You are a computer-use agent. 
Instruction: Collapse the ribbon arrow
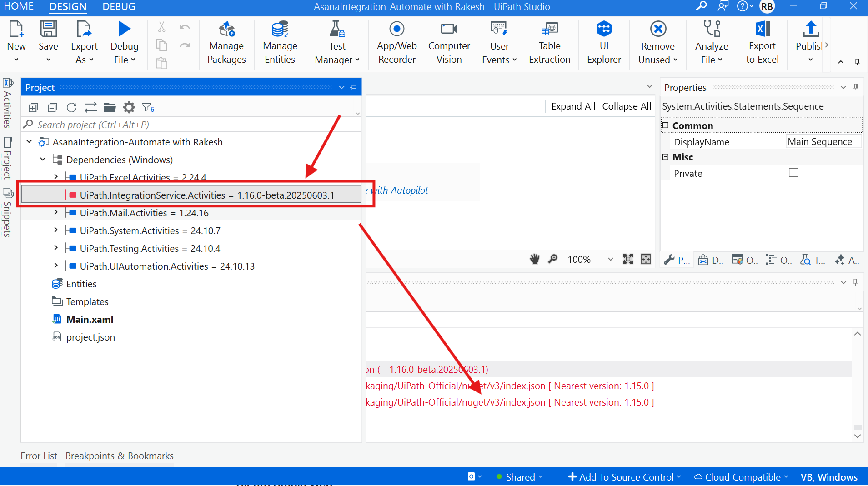point(841,62)
